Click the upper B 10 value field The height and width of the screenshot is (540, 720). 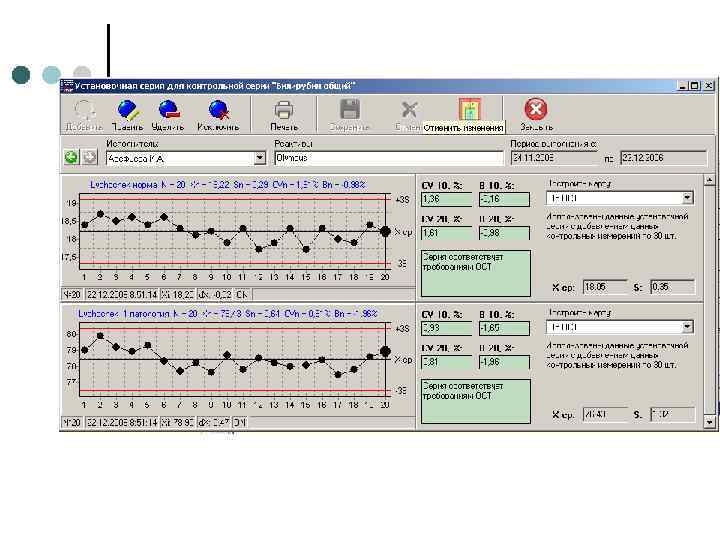[x=504, y=199]
